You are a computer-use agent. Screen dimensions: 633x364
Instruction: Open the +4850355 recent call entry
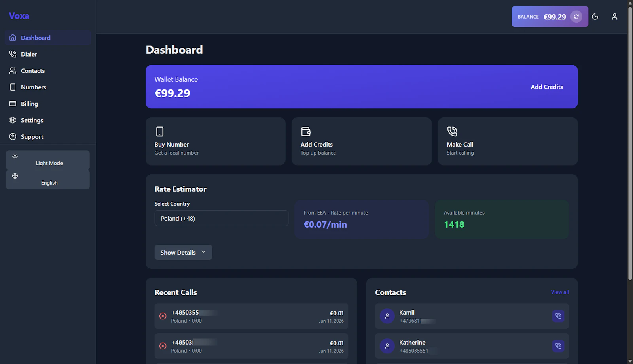251,316
